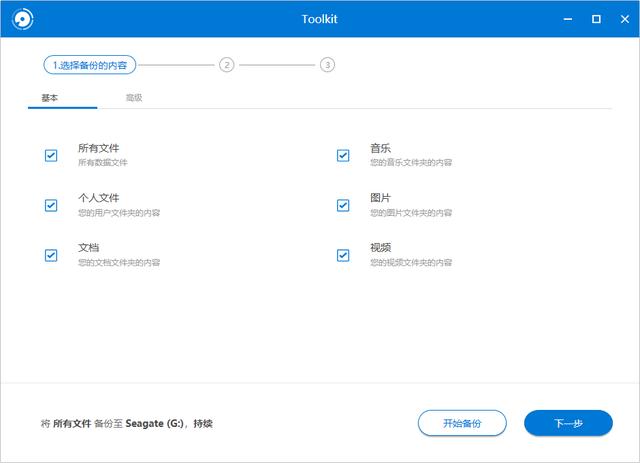640x463 pixels.
Task: Go to step 3 circle
Action: coord(327,65)
